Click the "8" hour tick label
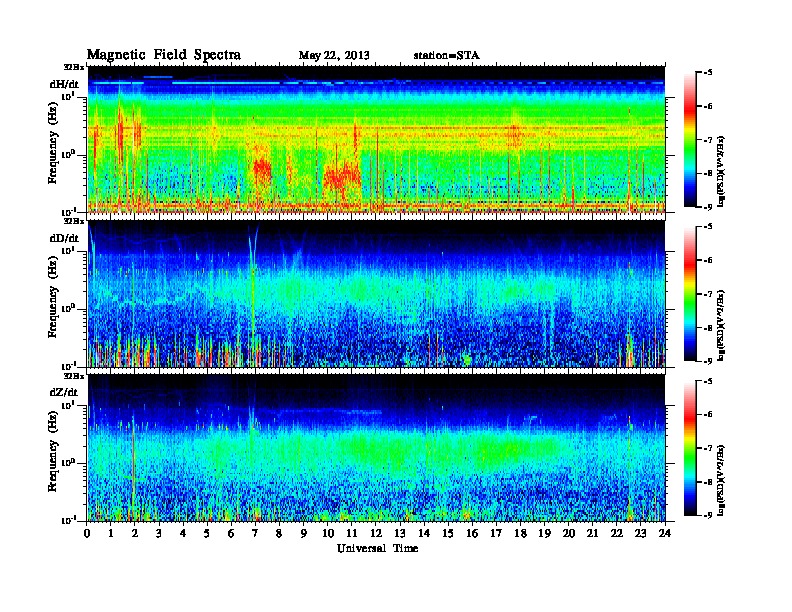 point(279,533)
